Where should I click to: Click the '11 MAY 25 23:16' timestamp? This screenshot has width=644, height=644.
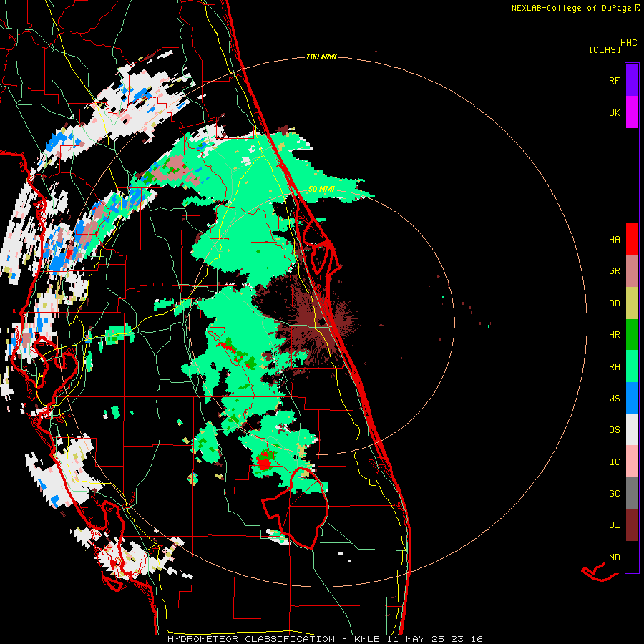click(435, 639)
